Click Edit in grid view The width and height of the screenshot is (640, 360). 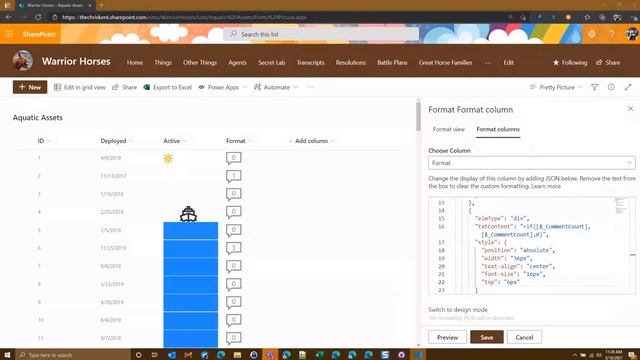[80, 87]
